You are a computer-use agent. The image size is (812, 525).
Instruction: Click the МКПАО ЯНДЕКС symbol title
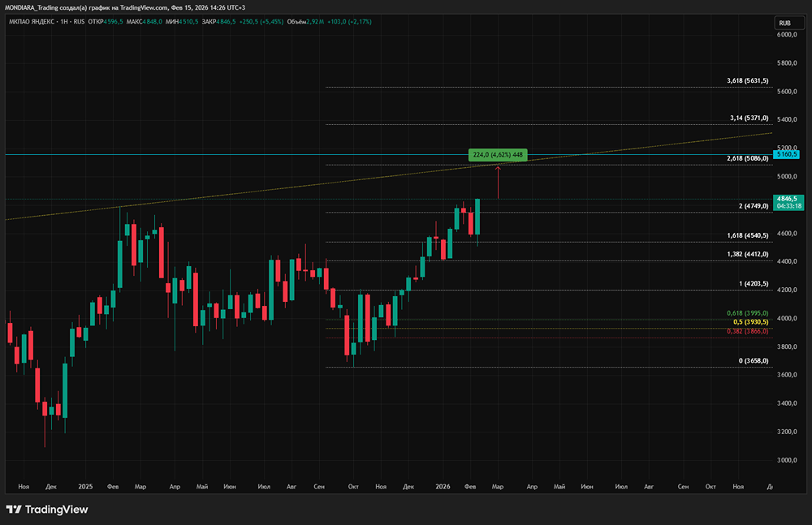32,22
